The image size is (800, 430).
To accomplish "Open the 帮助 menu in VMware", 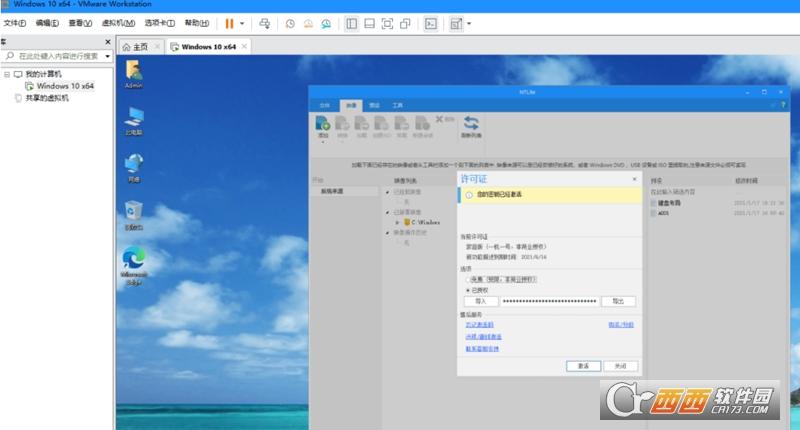I will 196,23.
